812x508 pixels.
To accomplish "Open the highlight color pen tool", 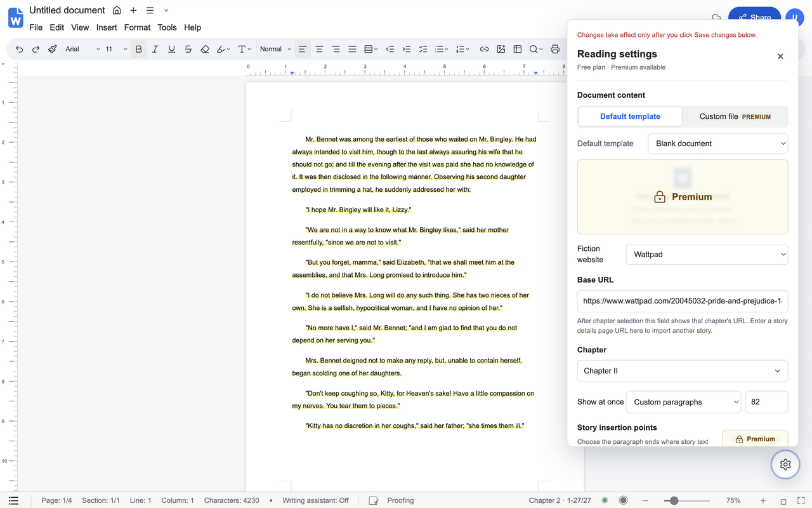I will tap(223, 49).
